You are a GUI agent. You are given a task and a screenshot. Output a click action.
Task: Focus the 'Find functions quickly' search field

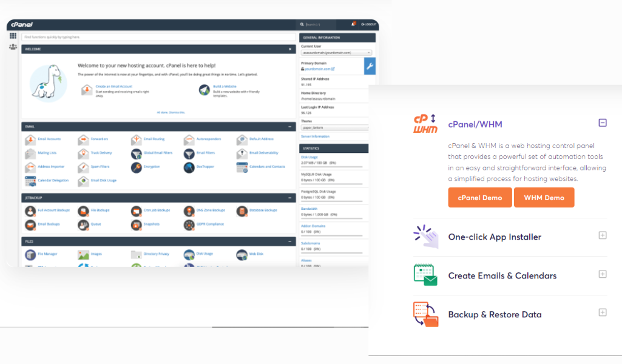tap(158, 37)
